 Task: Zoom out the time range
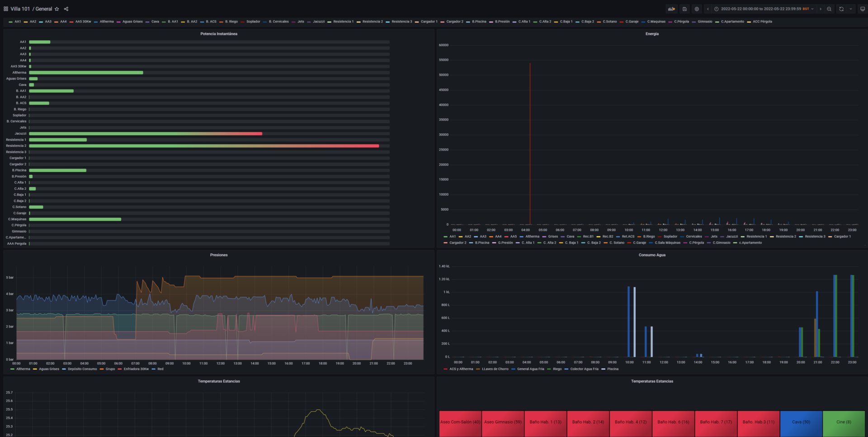829,9
